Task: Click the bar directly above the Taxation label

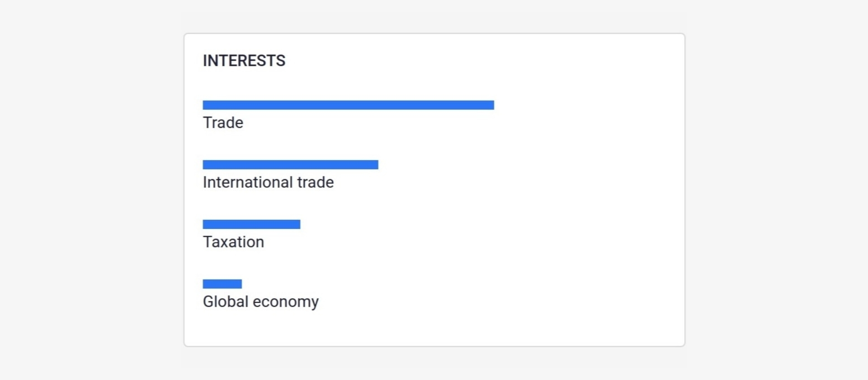Action: 251,224
